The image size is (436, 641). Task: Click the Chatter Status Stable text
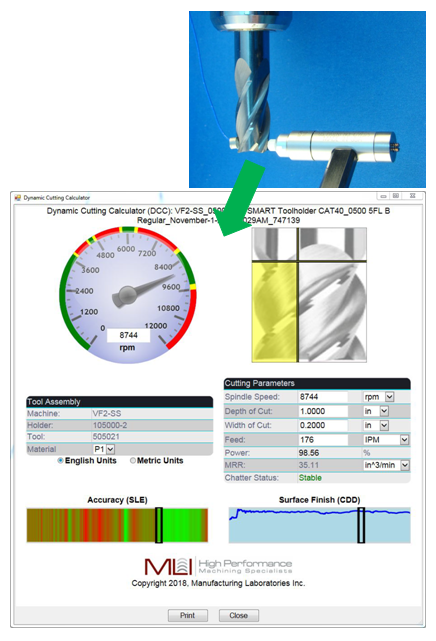(310, 478)
